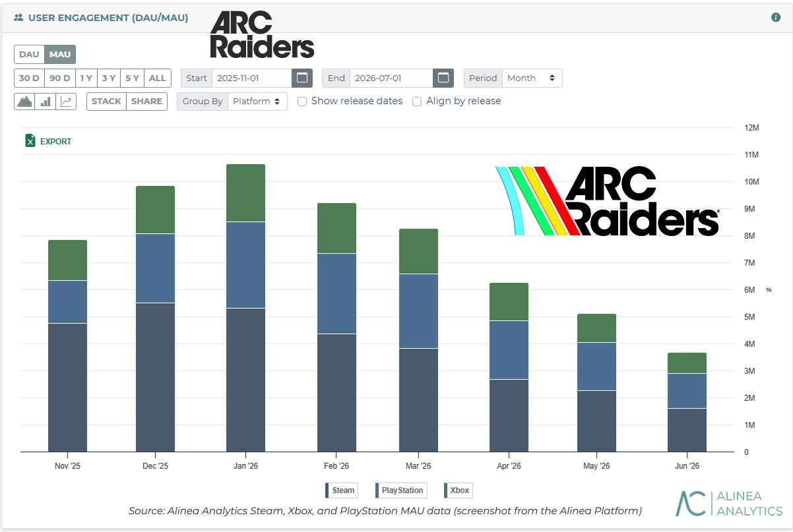This screenshot has width=793, height=532.
Task: Click the Xbox segment of the Dec '25 bar
Action: coord(156,210)
